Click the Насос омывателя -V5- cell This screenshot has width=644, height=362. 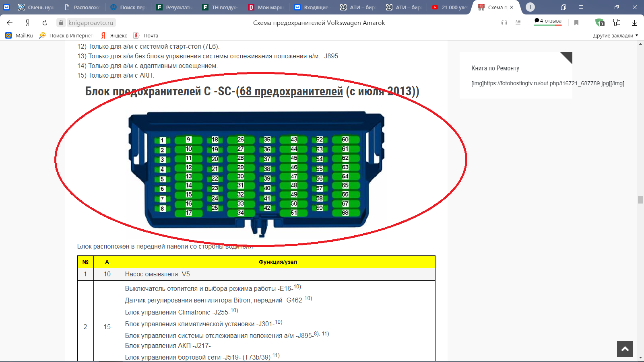(x=278, y=274)
